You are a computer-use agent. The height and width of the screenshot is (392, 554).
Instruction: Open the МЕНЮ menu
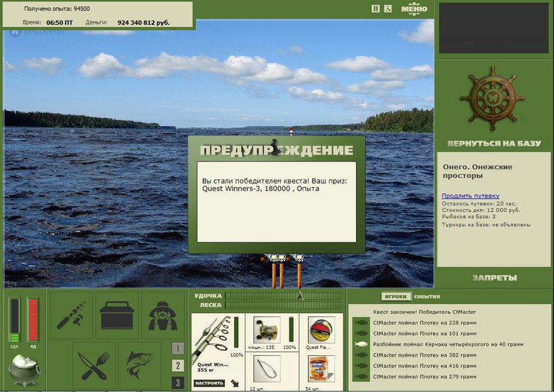pyautogui.click(x=414, y=9)
